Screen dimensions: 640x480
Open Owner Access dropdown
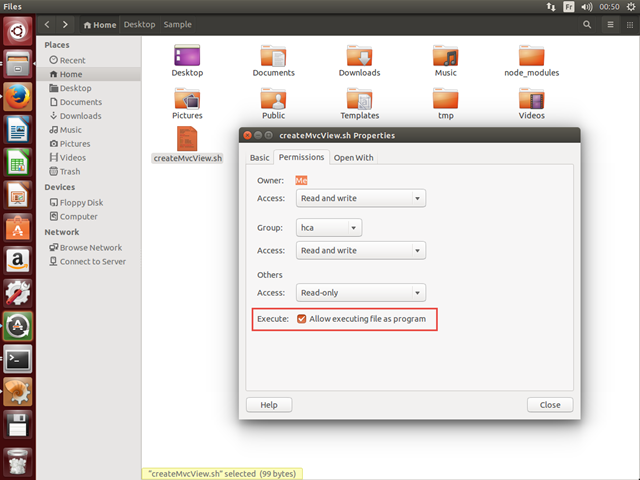(361, 198)
